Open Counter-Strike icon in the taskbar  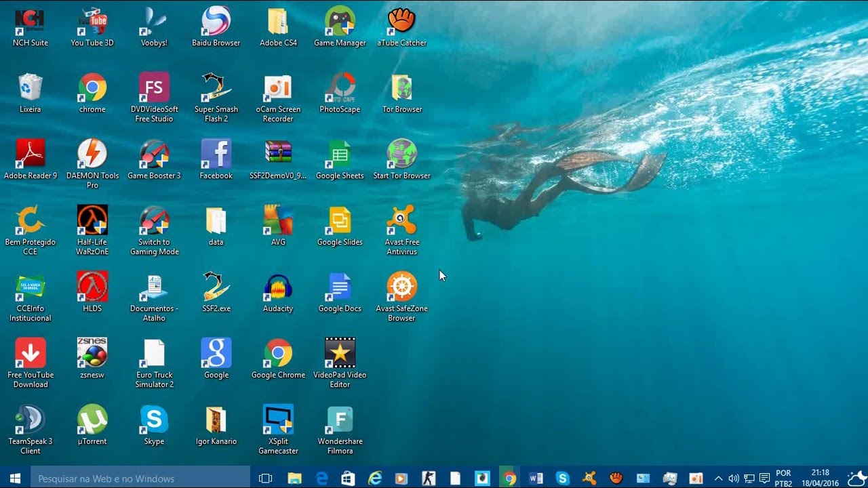pos(429,479)
